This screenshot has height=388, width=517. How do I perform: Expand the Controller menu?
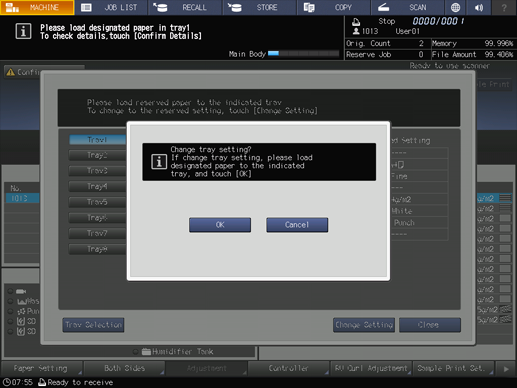(x=289, y=368)
